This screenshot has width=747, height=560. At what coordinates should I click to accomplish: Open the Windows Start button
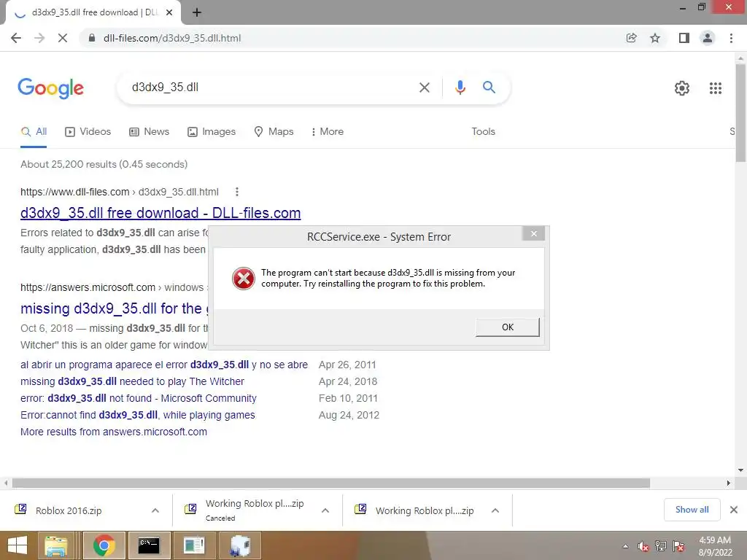click(18, 545)
